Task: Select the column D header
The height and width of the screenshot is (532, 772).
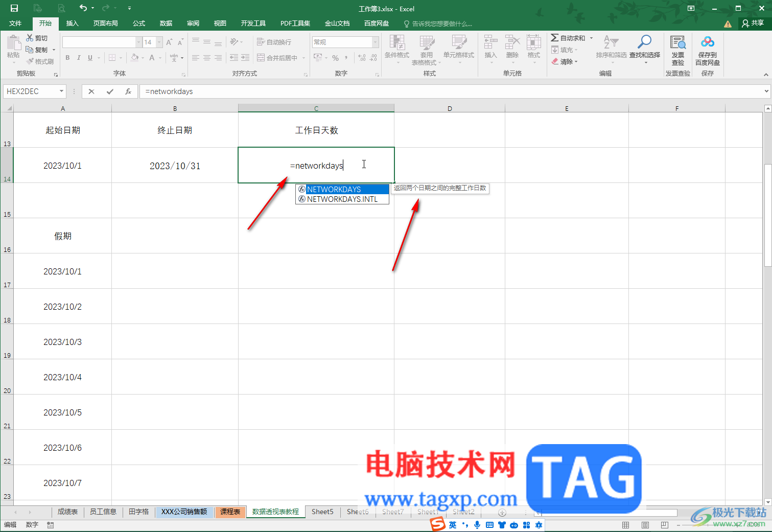Action: point(450,108)
